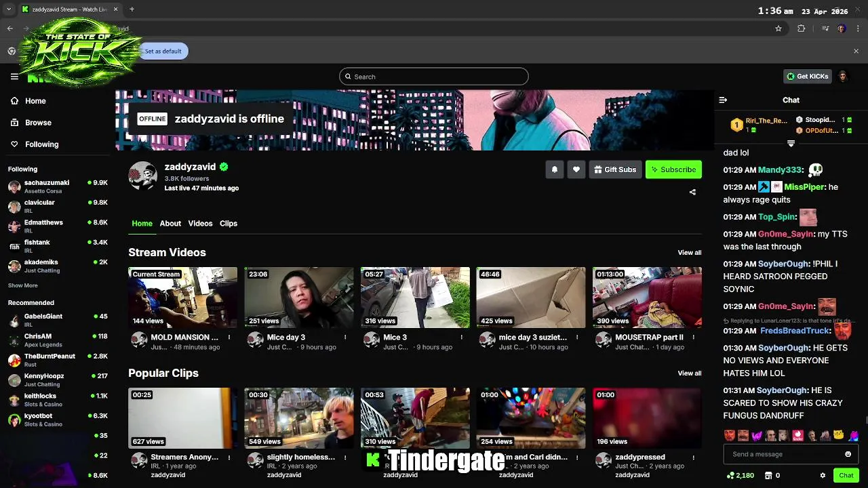Open the browser tab list dropdown
Image resolution: width=868 pixels, height=488 pixels.
pos(9,9)
